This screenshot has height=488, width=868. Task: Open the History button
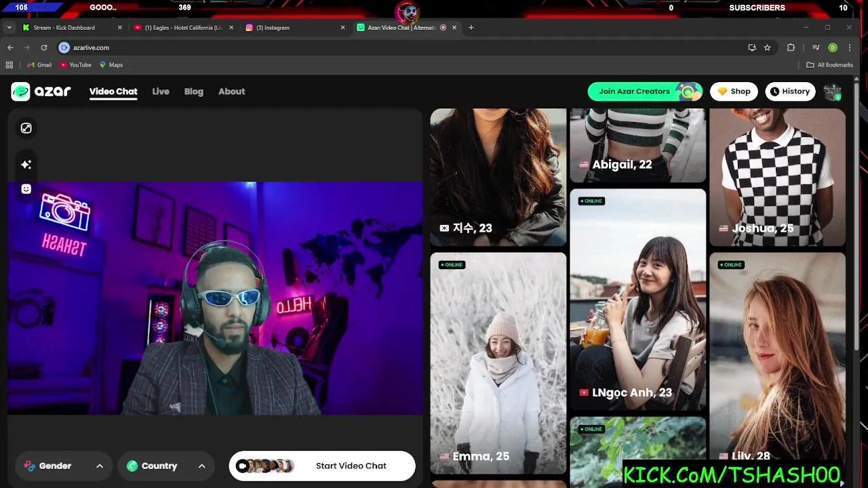coord(791,91)
